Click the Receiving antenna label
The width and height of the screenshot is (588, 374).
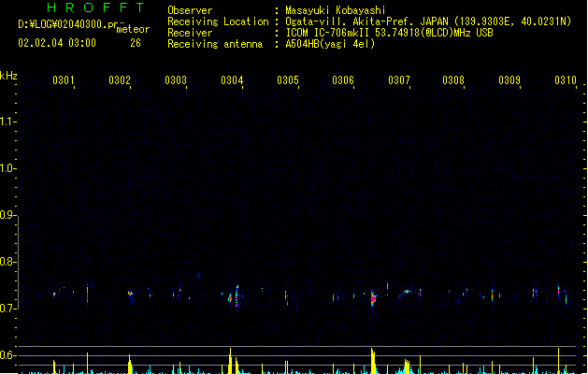[215, 44]
